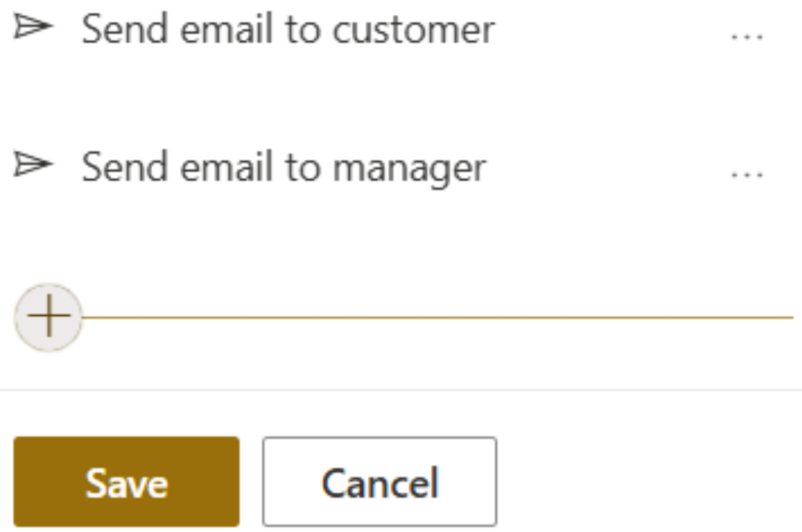Click the paper-plane icon beside customer email
Image resolution: width=802 pixels, height=532 pixels.
tap(32, 27)
